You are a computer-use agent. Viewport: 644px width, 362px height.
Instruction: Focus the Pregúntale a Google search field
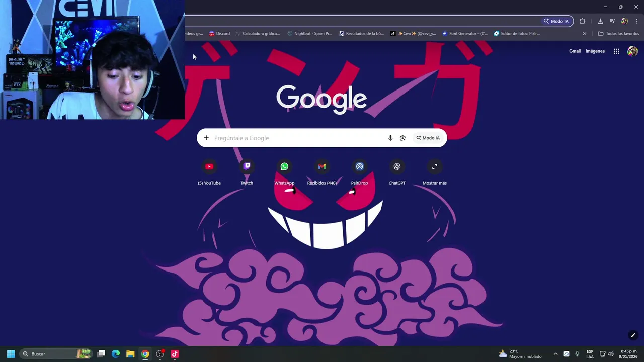click(299, 138)
